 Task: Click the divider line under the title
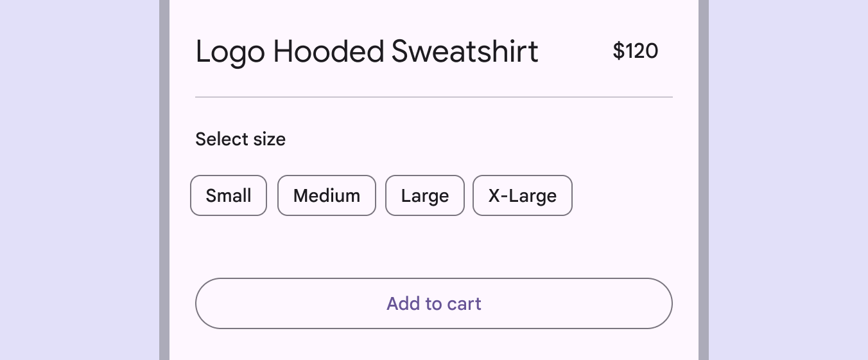[434, 97]
